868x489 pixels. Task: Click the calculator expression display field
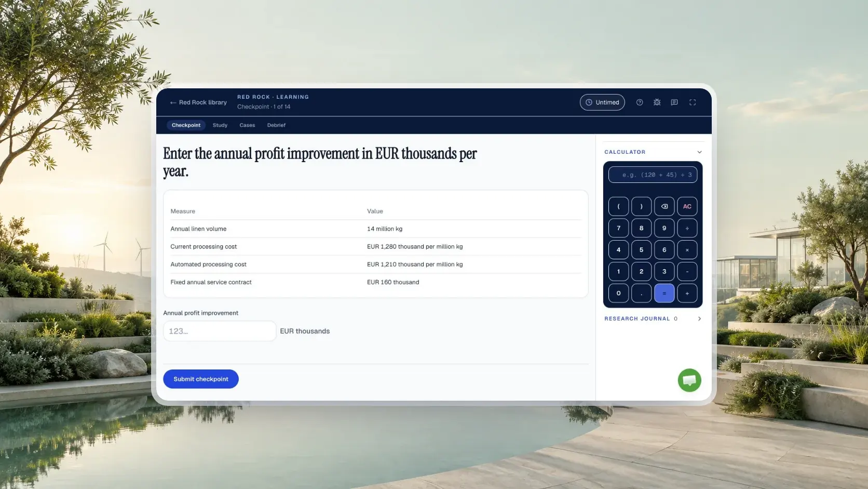(x=653, y=175)
